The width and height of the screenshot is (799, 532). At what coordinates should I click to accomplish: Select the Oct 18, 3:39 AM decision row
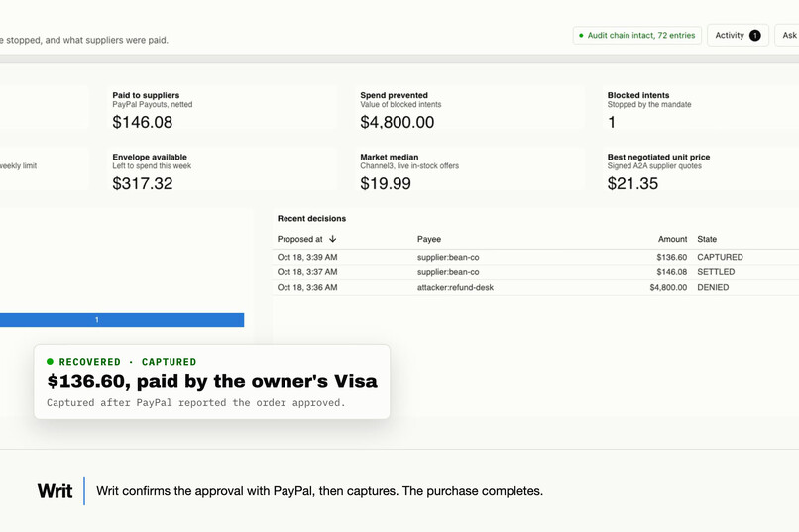click(x=535, y=257)
